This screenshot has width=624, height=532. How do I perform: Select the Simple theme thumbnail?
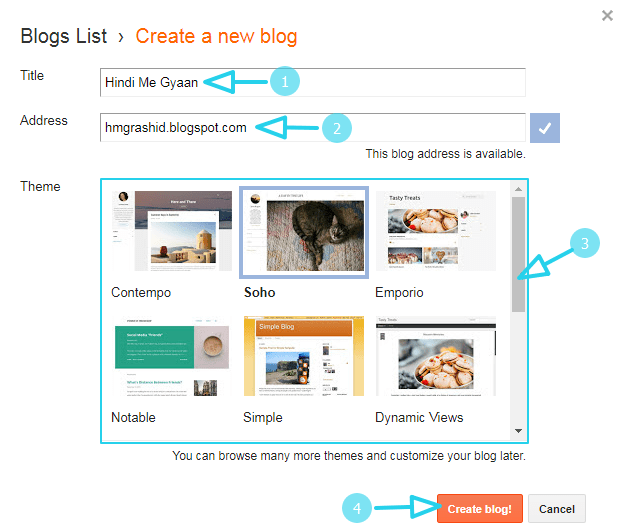click(304, 356)
